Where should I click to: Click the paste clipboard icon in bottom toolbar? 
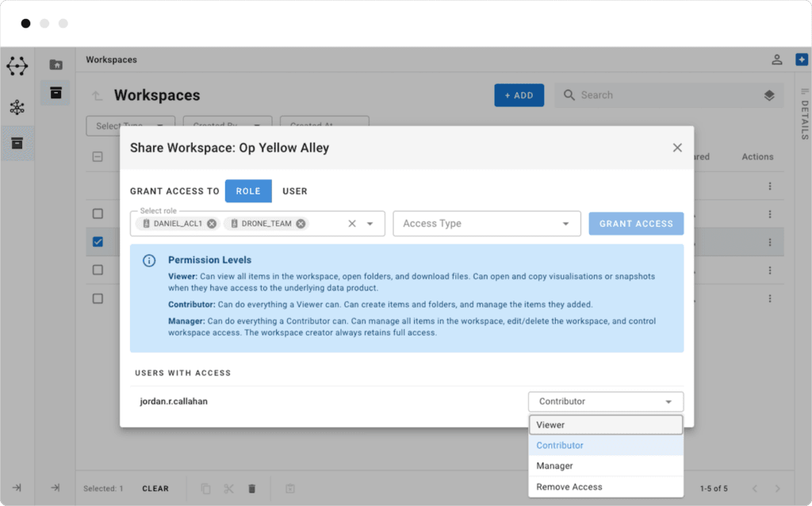click(x=290, y=489)
